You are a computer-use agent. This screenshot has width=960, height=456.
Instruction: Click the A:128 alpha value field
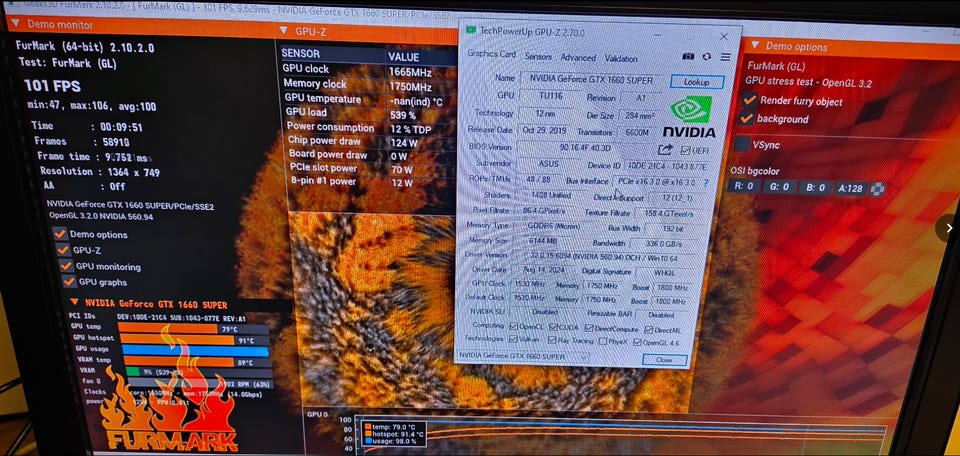851,189
